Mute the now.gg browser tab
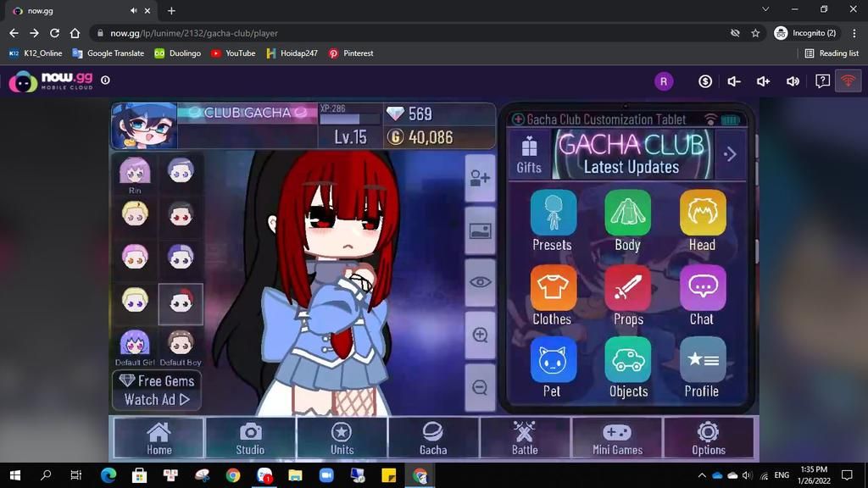 coord(133,10)
